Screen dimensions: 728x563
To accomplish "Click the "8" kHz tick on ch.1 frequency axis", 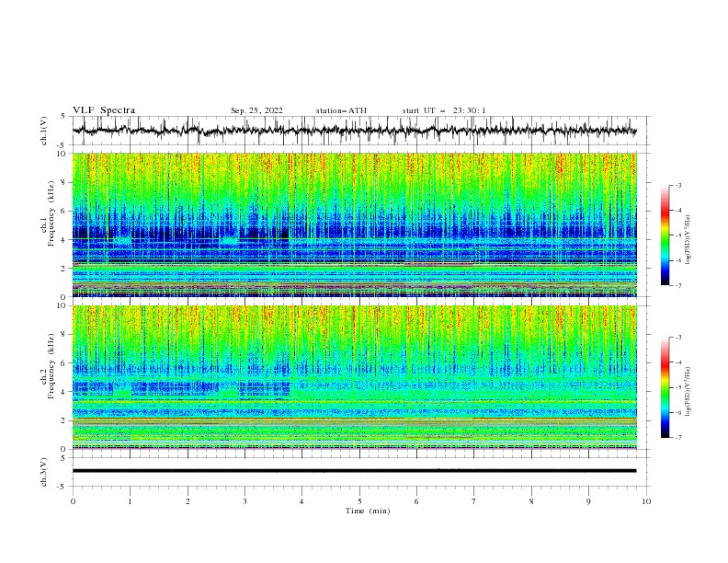I will click(64, 182).
